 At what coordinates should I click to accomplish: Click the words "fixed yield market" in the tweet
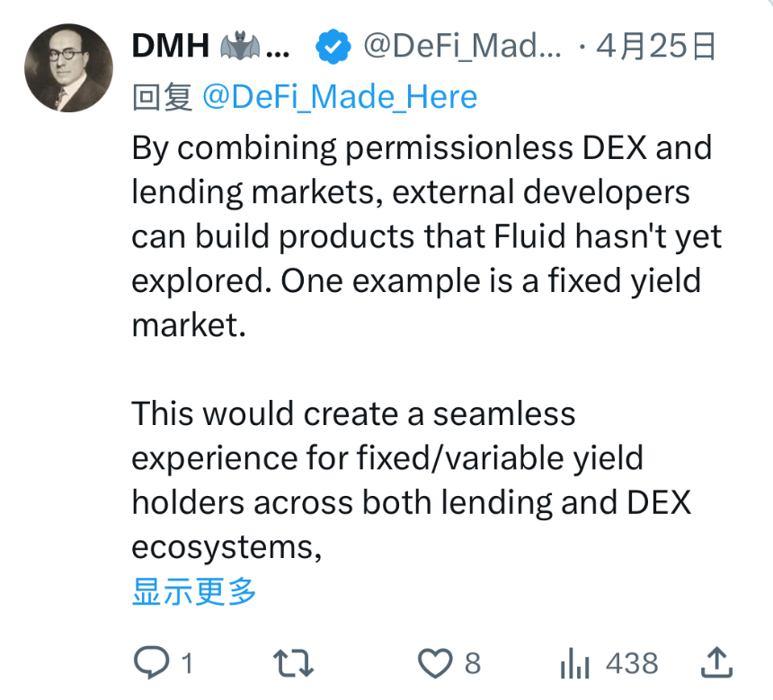pyautogui.click(x=620, y=281)
